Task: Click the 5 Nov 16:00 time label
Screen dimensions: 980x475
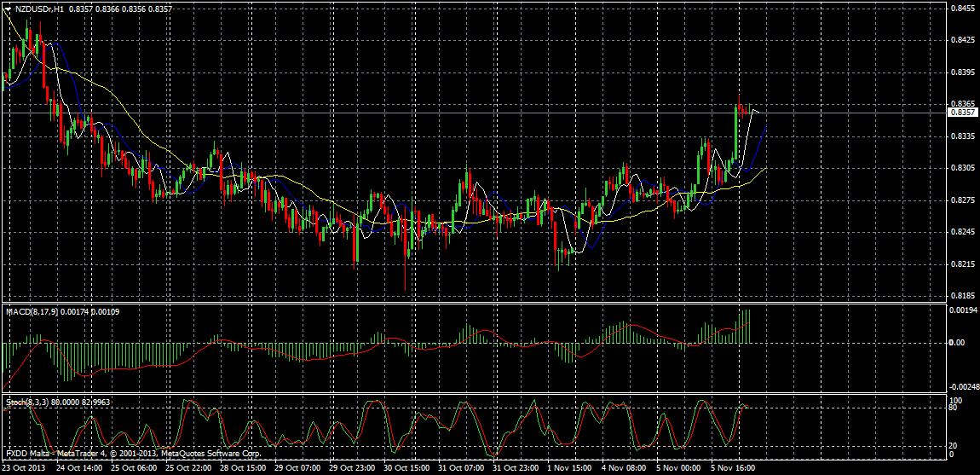Action: coord(732,468)
